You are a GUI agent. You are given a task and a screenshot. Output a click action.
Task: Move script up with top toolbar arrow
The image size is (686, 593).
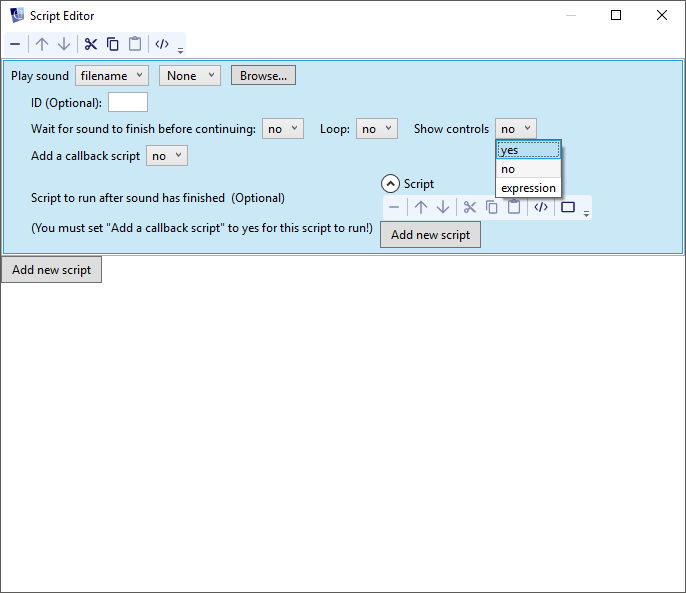pyautogui.click(x=42, y=44)
